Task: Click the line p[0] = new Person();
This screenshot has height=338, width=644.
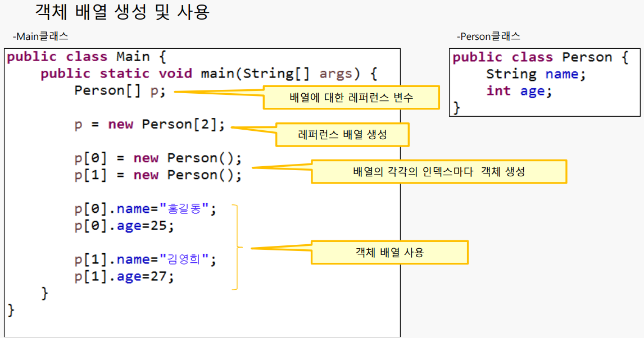Action: click(x=158, y=158)
